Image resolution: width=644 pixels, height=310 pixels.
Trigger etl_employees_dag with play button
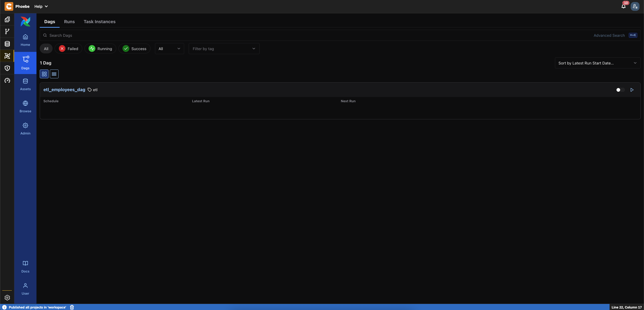click(x=632, y=90)
